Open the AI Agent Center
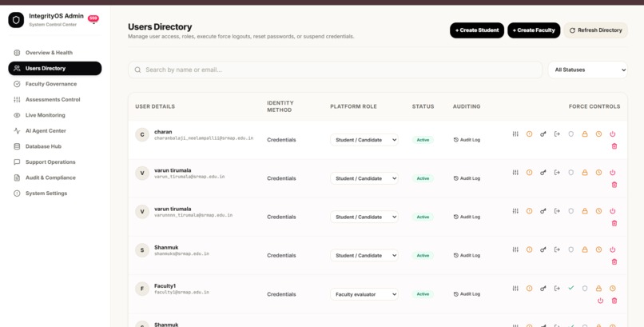This screenshot has height=327, width=644. (55, 130)
